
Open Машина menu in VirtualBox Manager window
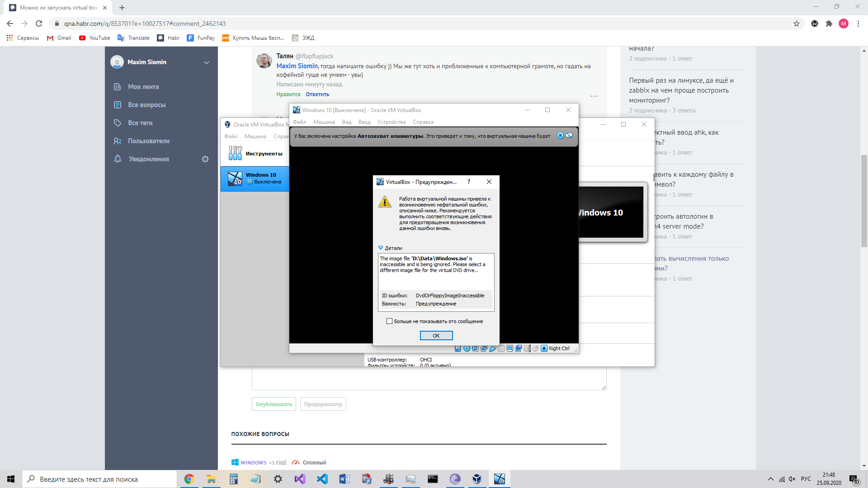[255, 136]
